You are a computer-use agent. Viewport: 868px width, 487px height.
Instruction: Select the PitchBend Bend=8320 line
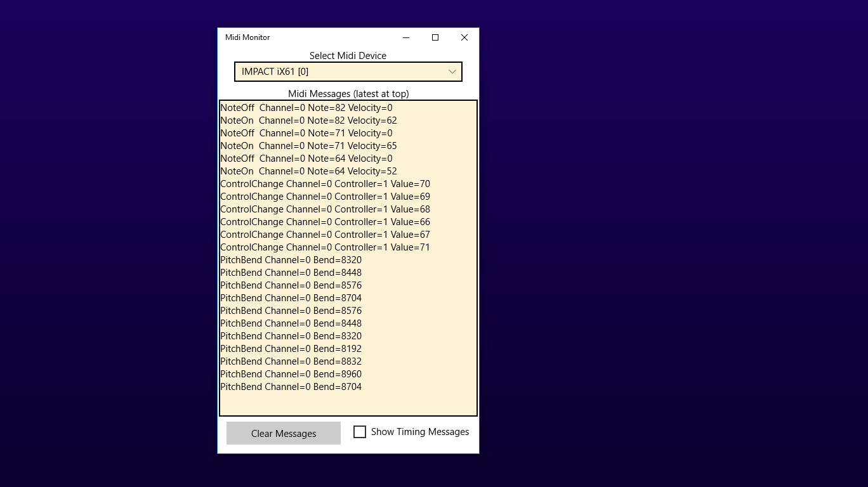tap(291, 259)
